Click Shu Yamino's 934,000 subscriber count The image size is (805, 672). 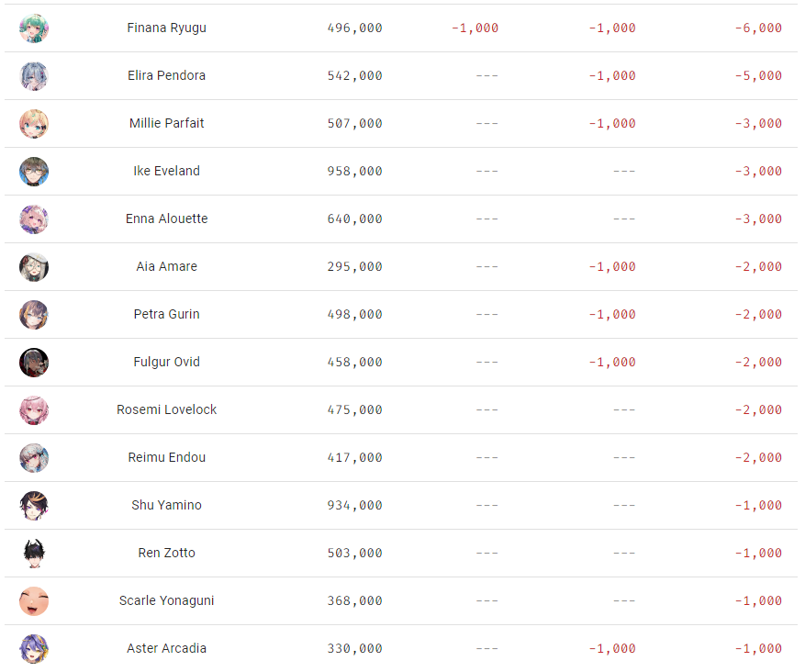(x=354, y=505)
